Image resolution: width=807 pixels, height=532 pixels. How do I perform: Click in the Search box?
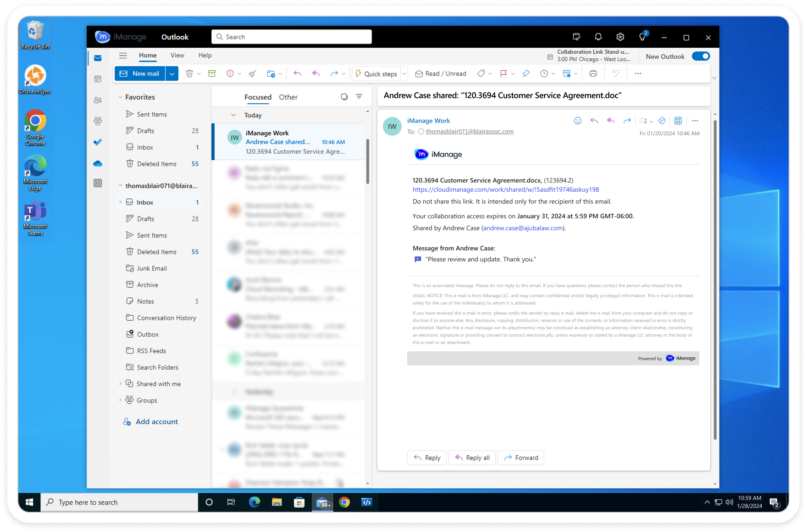coord(292,37)
